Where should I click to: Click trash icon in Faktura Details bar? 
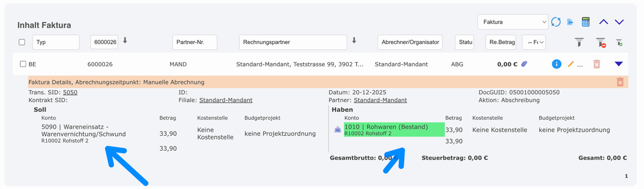620,82
